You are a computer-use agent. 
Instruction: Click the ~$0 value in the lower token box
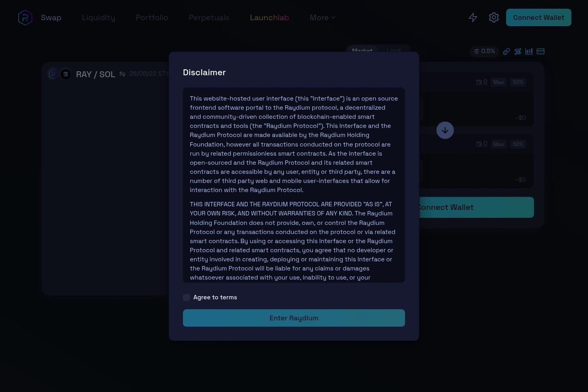[520, 179]
